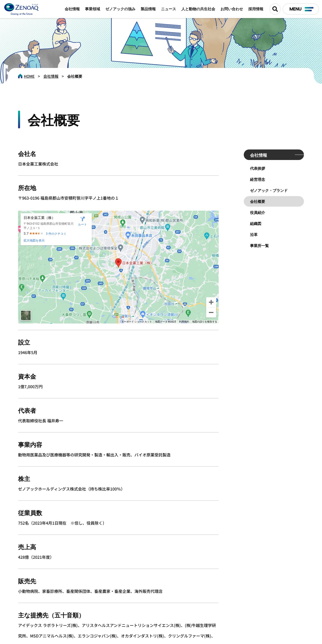Image resolution: width=322 pixels, height=644 pixels.
Task: Select 428億（2021年度）sales text
Action: pos(35,557)
